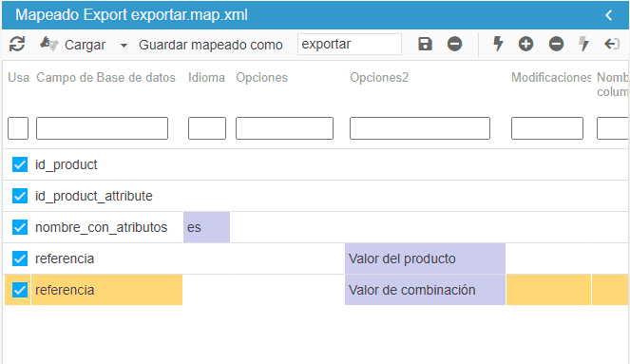Click the Campo de Base de datos header
Viewport: 630px width, 364px height.
[x=105, y=78]
